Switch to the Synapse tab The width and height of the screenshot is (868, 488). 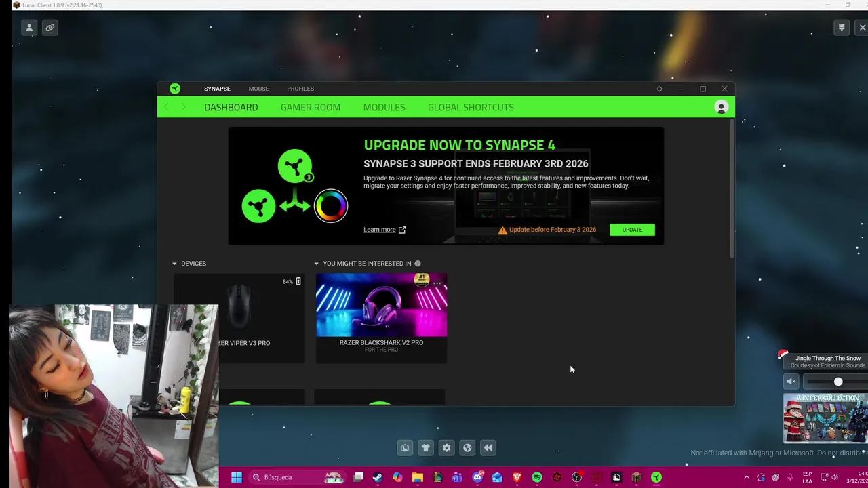(x=217, y=89)
